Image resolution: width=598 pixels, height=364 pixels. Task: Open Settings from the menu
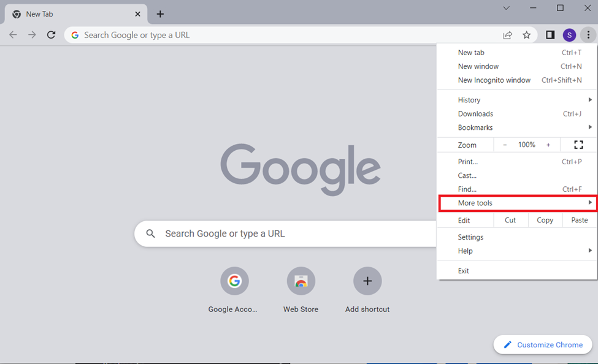pos(470,237)
